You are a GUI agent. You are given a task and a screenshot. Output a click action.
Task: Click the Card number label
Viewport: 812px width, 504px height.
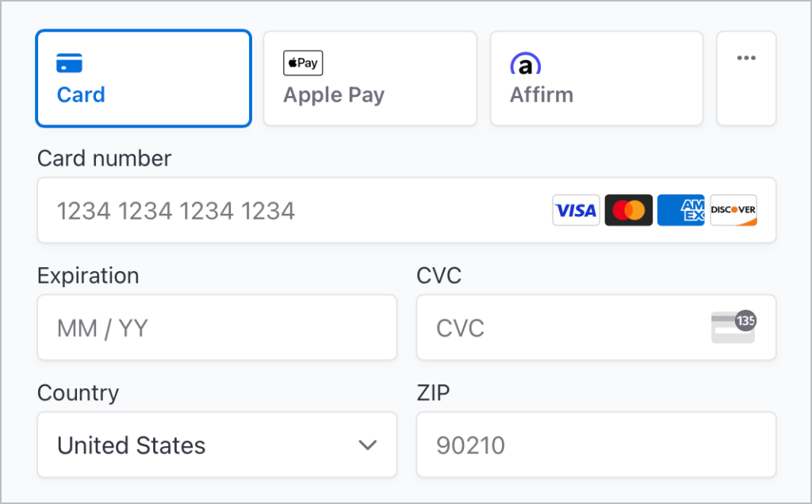coord(104,158)
